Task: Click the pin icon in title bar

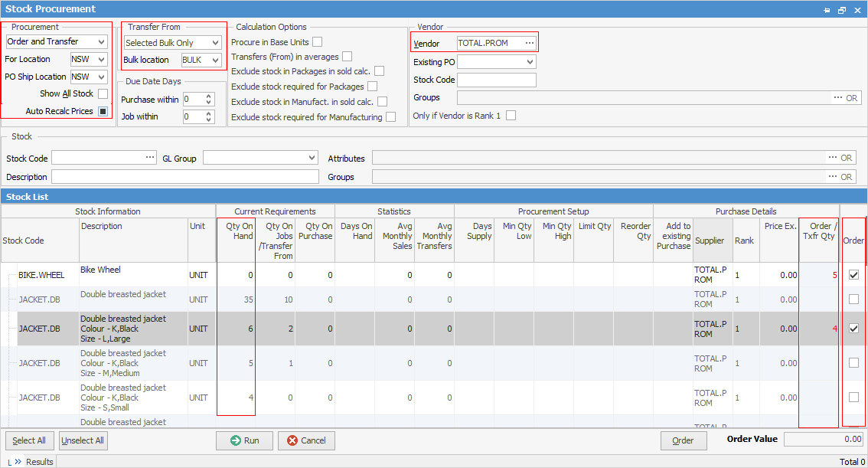Action: tap(827, 10)
